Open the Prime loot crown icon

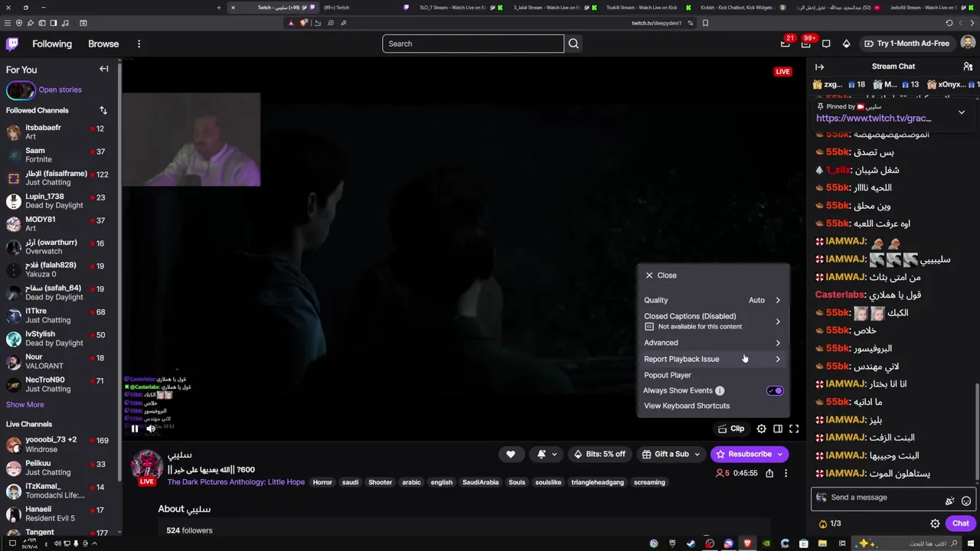click(785, 44)
